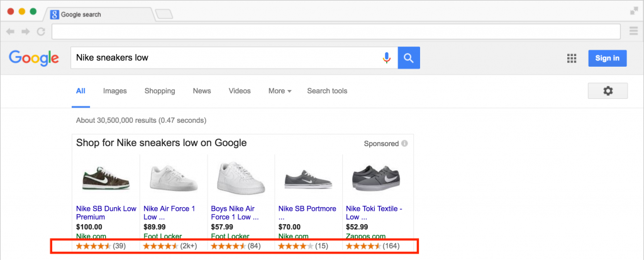Open the Nike SB Dunk Low Premium link
This screenshot has width=644, height=260.
106,213
